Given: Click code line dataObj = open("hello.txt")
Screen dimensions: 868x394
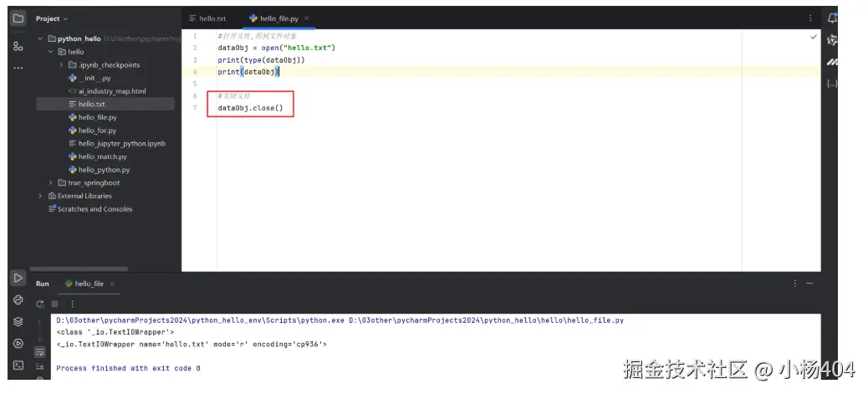Looking at the screenshot, I should click(x=277, y=48).
